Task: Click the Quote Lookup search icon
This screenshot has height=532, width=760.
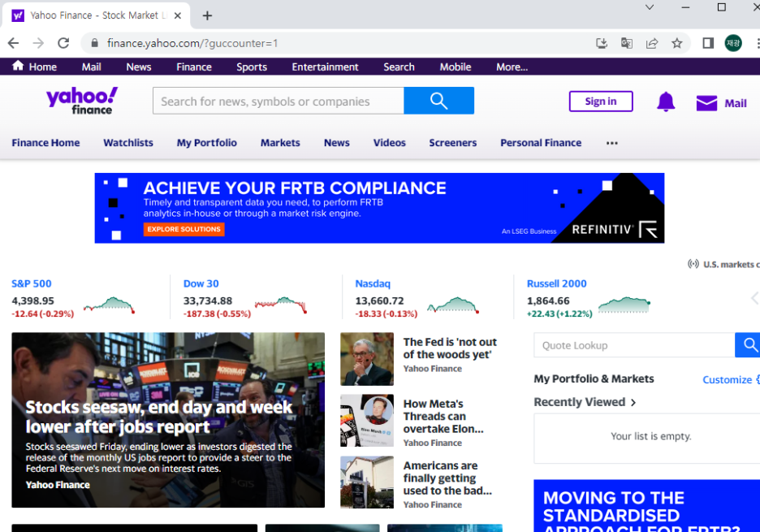Action: [x=749, y=345]
